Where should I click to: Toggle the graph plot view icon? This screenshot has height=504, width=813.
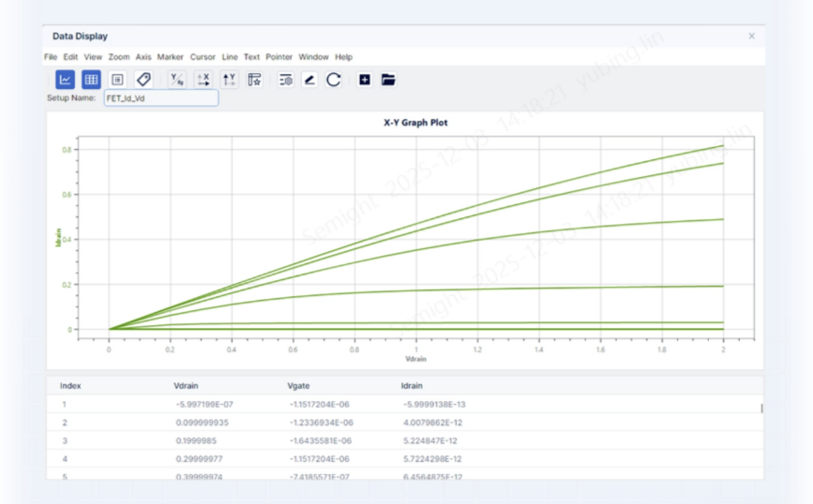pos(66,80)
